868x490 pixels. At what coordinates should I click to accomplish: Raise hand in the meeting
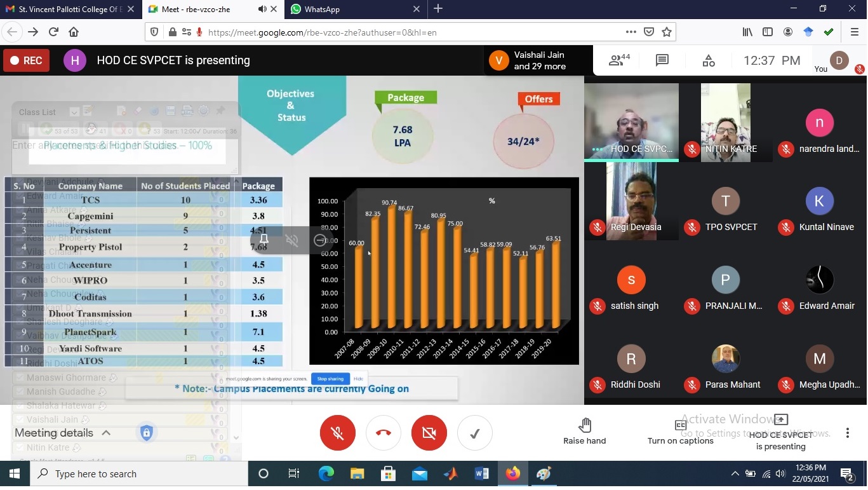coord(585,432)
